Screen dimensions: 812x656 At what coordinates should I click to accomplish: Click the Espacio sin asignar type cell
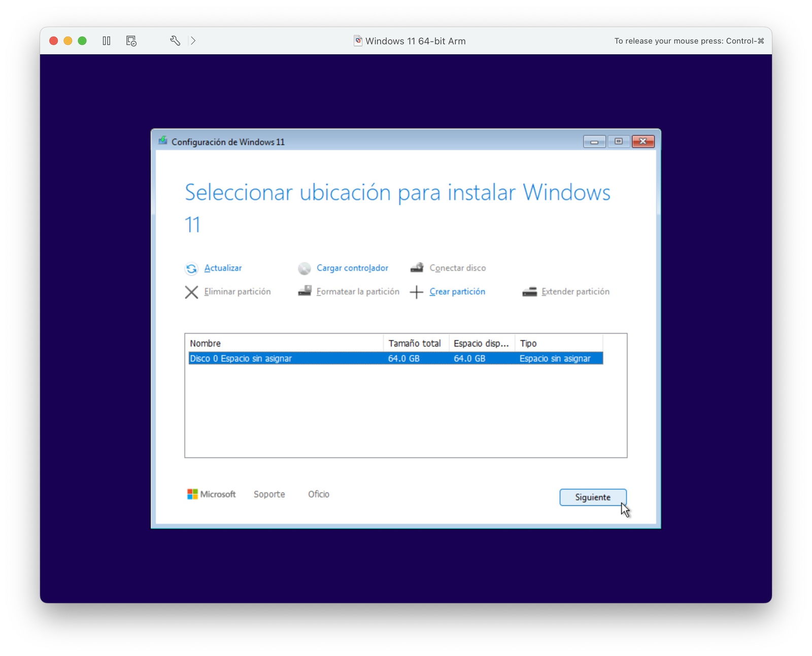[x=555, y=358]
